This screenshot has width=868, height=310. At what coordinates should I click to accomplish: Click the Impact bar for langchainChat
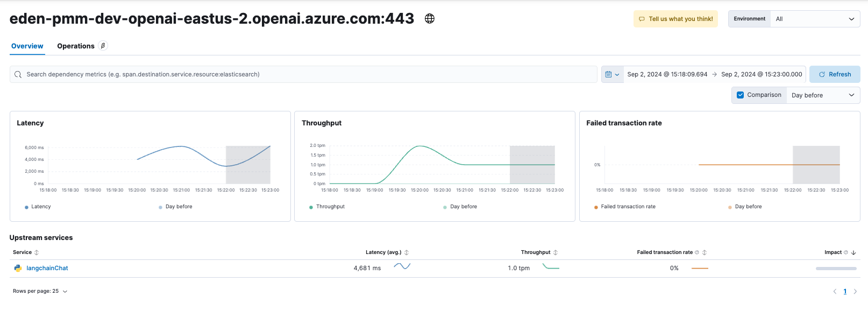tap(836, 268)
